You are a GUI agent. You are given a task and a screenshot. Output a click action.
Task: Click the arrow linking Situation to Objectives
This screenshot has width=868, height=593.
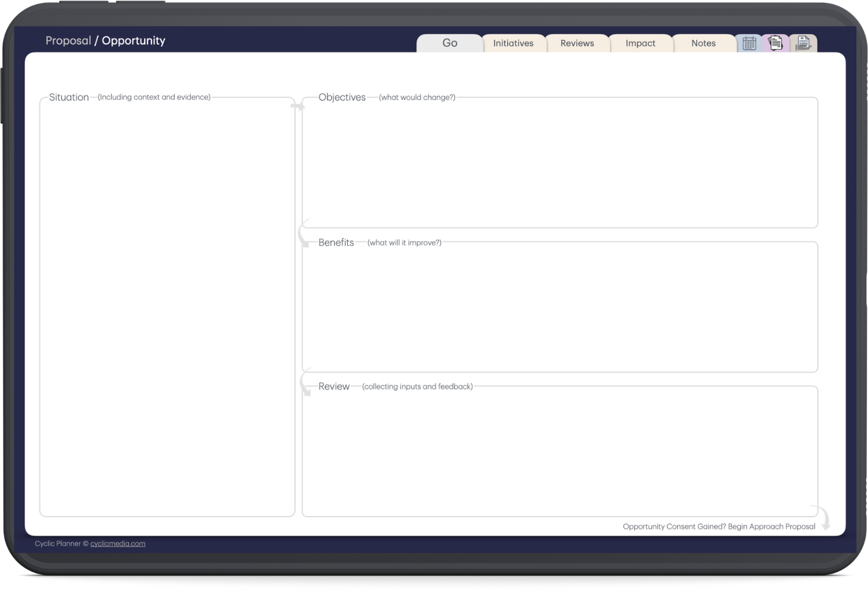point(298,105)
